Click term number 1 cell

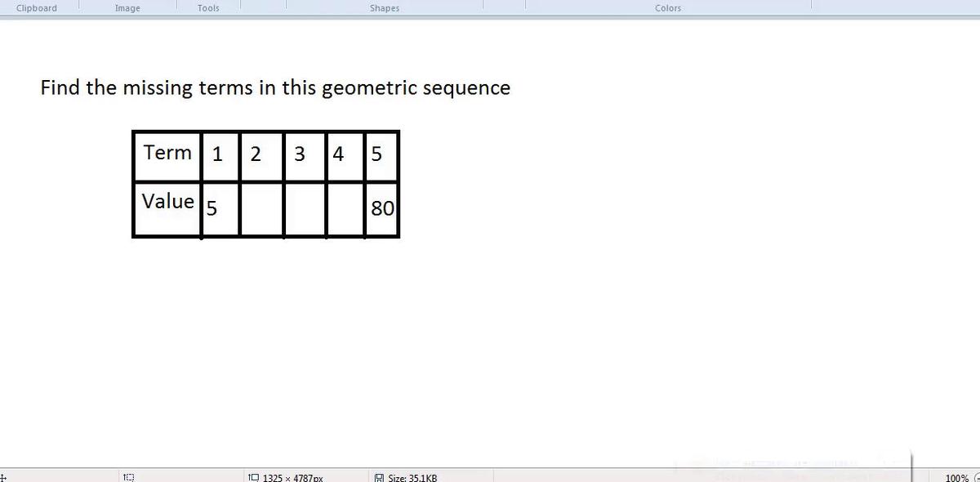click(x=220, y=156)
